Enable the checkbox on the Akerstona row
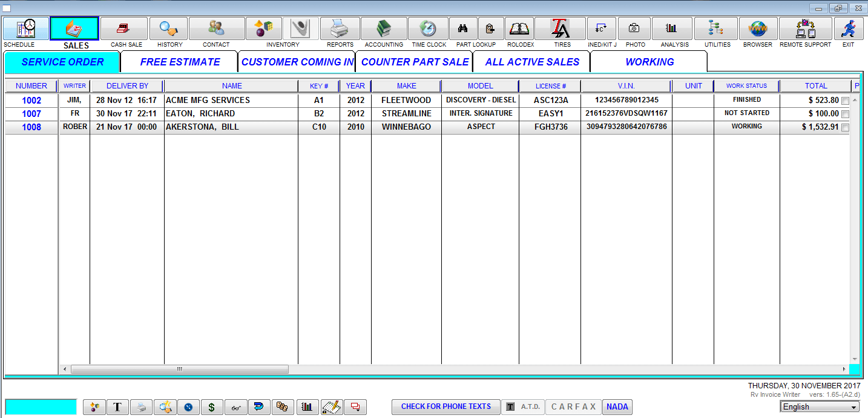 (845, 127)
